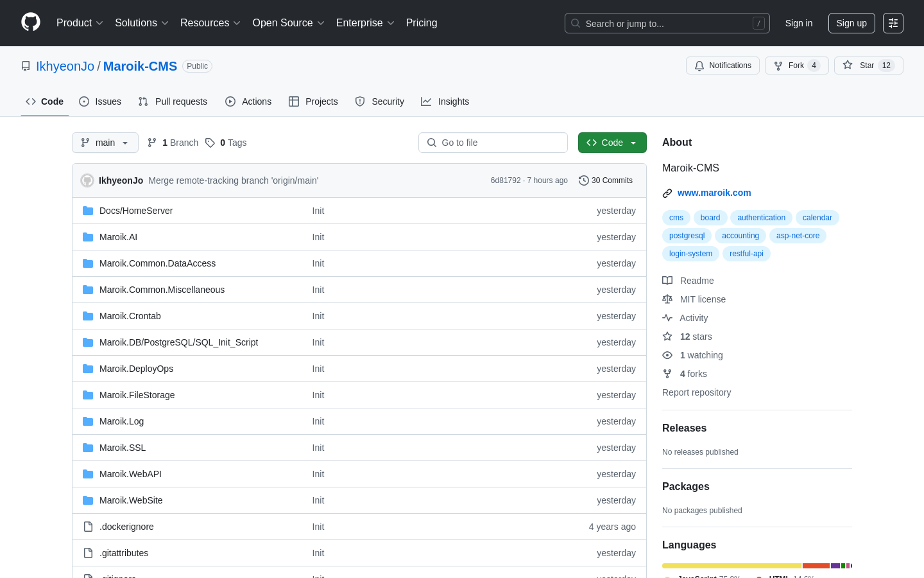Click the branch icon next to 1 Branch
Image resolution: width=924 pixels, height=578 pixels.
[x=152, y=143]
